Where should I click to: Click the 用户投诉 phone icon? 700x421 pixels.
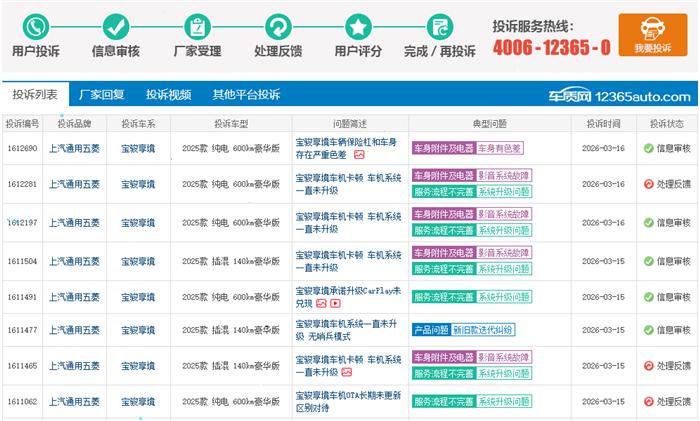pyautogui.click(x=36, y=26)
